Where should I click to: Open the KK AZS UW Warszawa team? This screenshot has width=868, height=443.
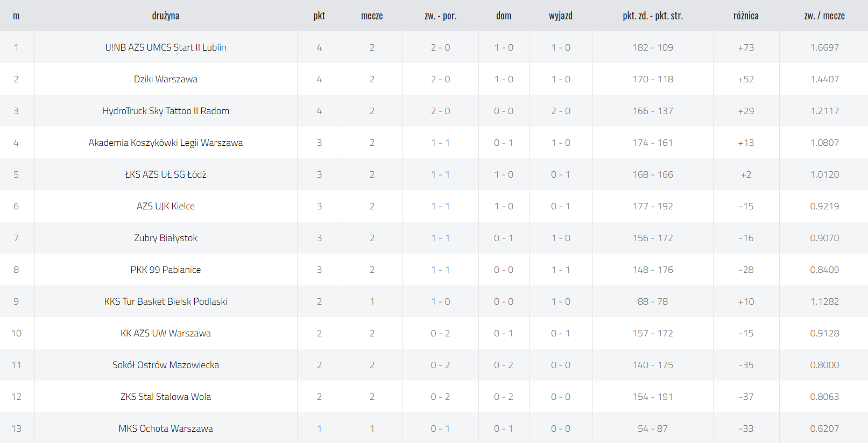point(166,333)
